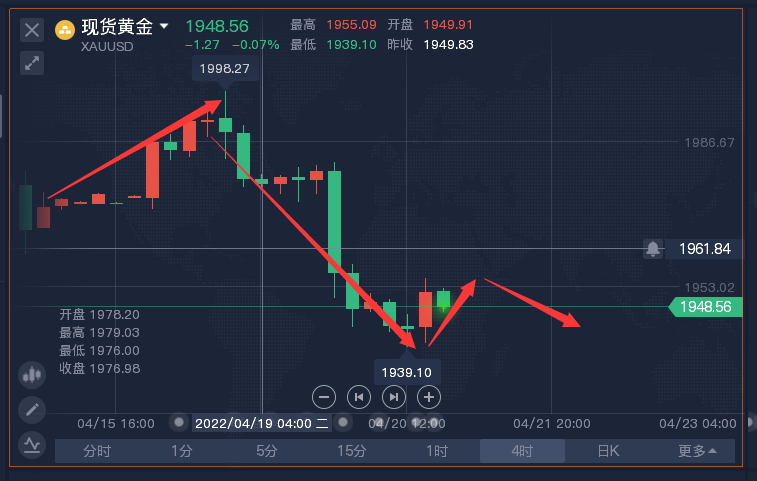Screen dimensions: 757x481
Task: Open the indicator line chart icon
Action: [x=32, y=445]
